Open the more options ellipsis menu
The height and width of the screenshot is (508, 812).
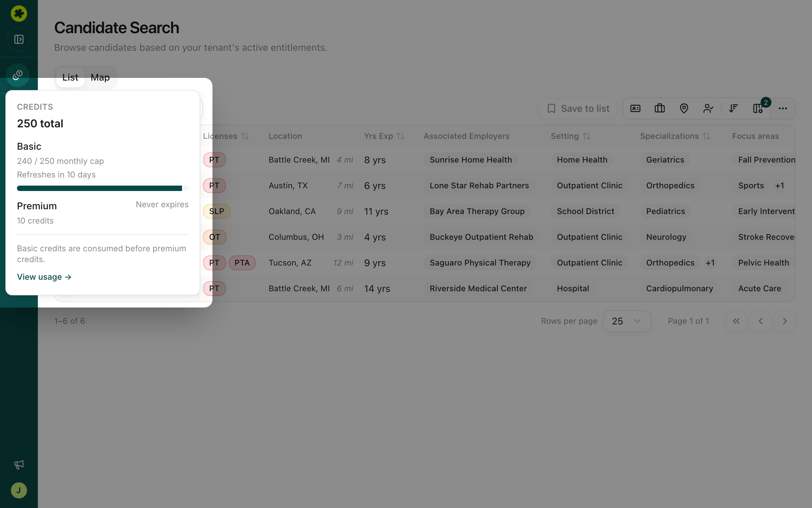pos(783,108)
